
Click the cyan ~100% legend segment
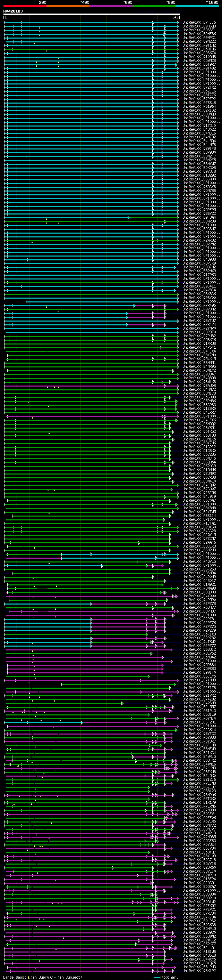[x=197, y=6]
